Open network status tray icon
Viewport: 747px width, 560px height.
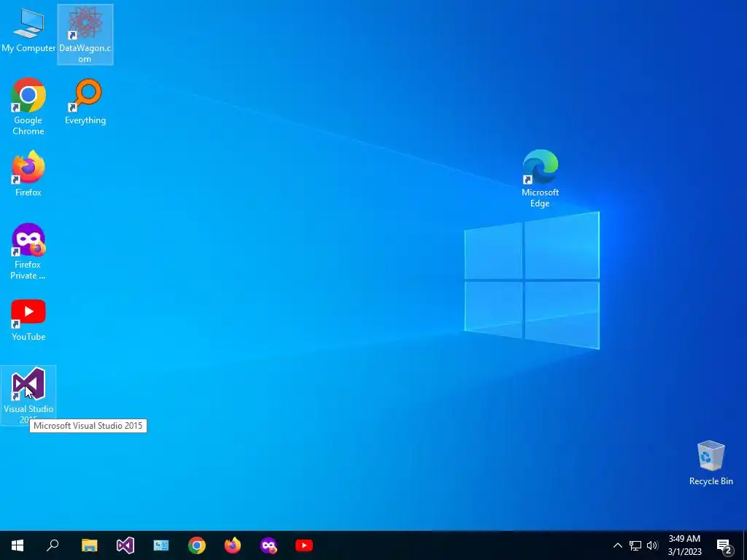[635, 545]
